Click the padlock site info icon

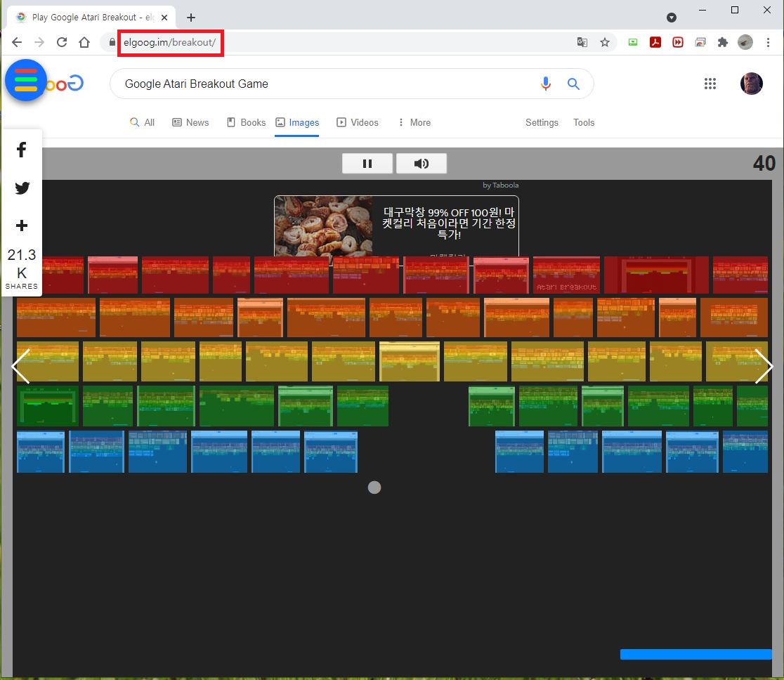pyautogui.click(x=112, y=42)
